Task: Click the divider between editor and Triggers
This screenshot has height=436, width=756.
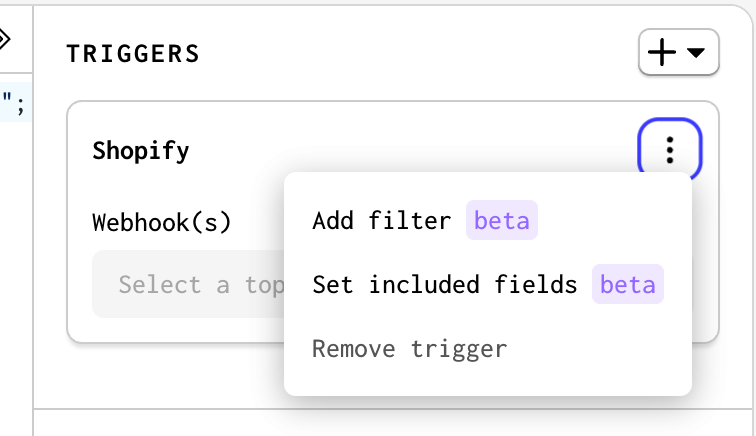Action: [x=33, y=218]
